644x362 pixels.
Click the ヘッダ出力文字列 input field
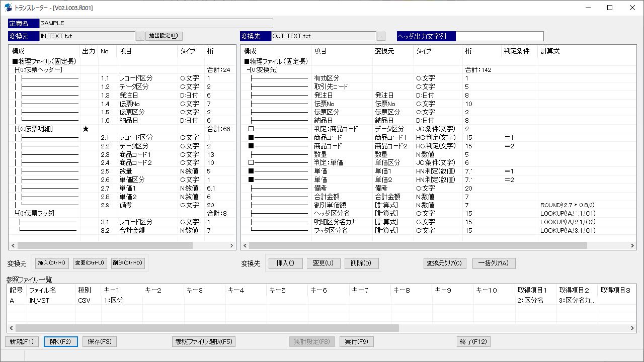(499, 36)
